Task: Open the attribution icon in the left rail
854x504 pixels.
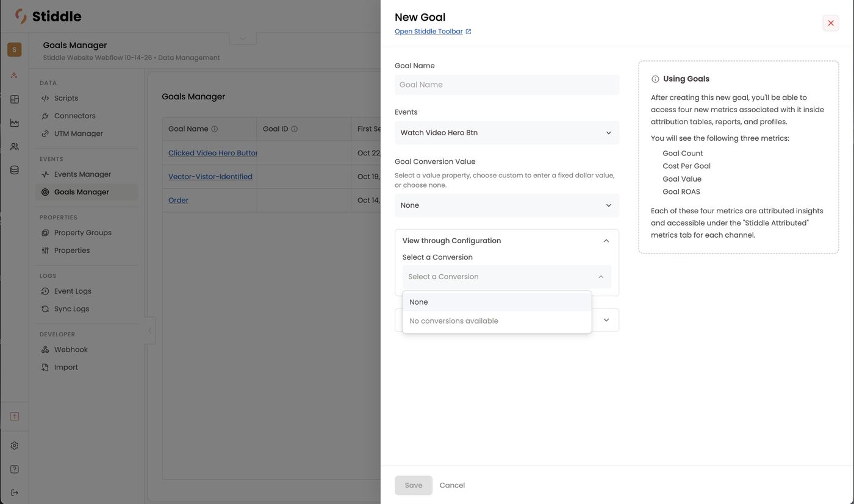Action: 15,76
